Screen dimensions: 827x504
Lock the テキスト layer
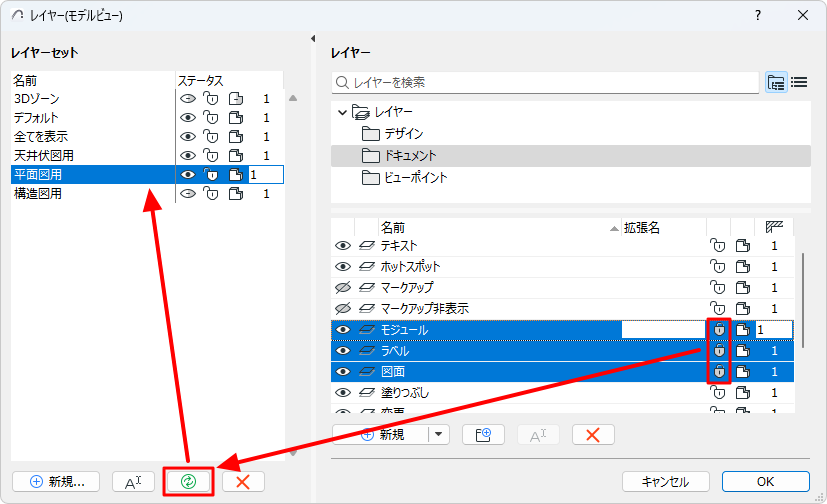717,246
